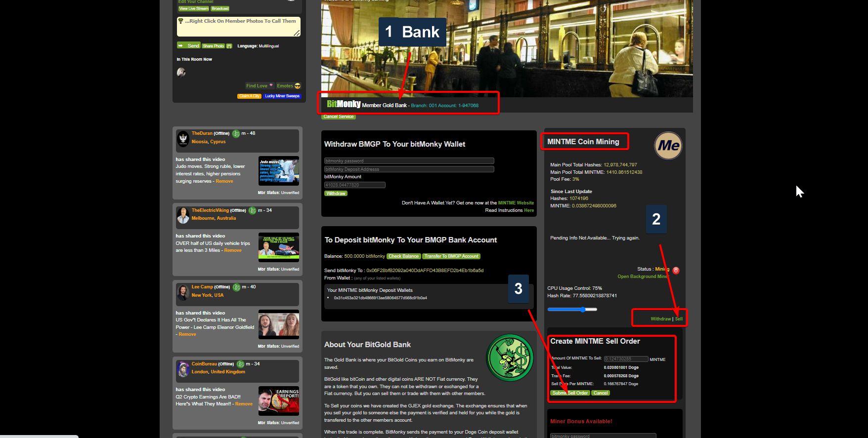Image resolution: width=868 pixels, height=438 pixels.
Task: Focus bitMonky Deposit Address field
Action: click(x=409, y=169)
